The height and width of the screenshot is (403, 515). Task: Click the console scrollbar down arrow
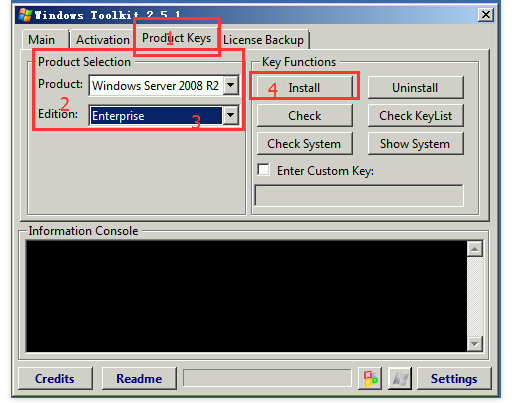[475, 343]
